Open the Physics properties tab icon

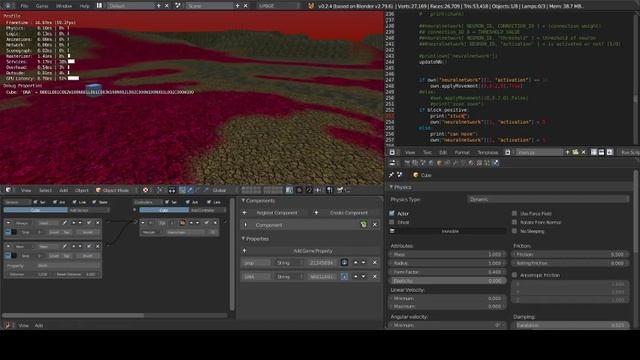[495, 163]
